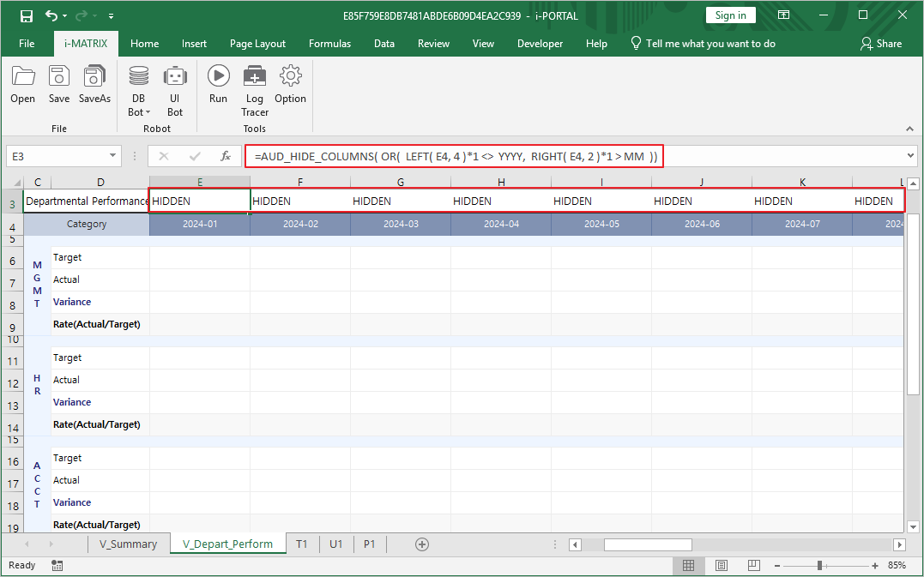Collapse the ribbon with the chevron
924x577 pixels.
909,129
